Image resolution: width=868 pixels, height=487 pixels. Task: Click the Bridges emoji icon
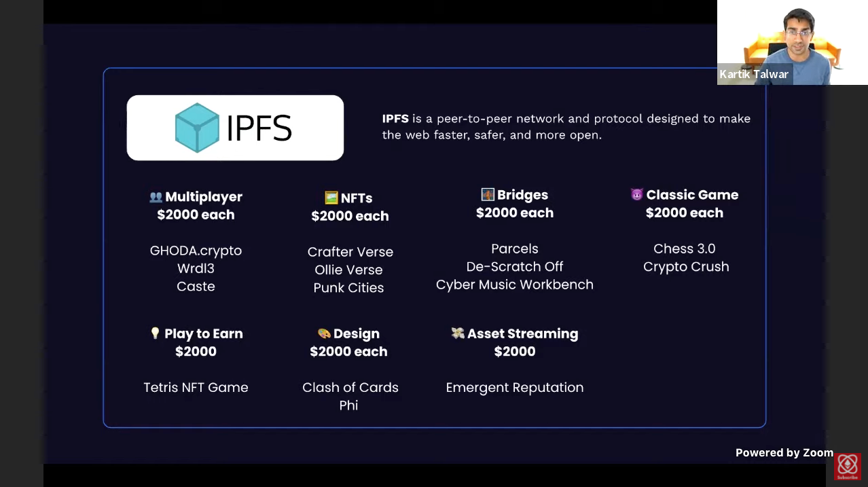488,195
